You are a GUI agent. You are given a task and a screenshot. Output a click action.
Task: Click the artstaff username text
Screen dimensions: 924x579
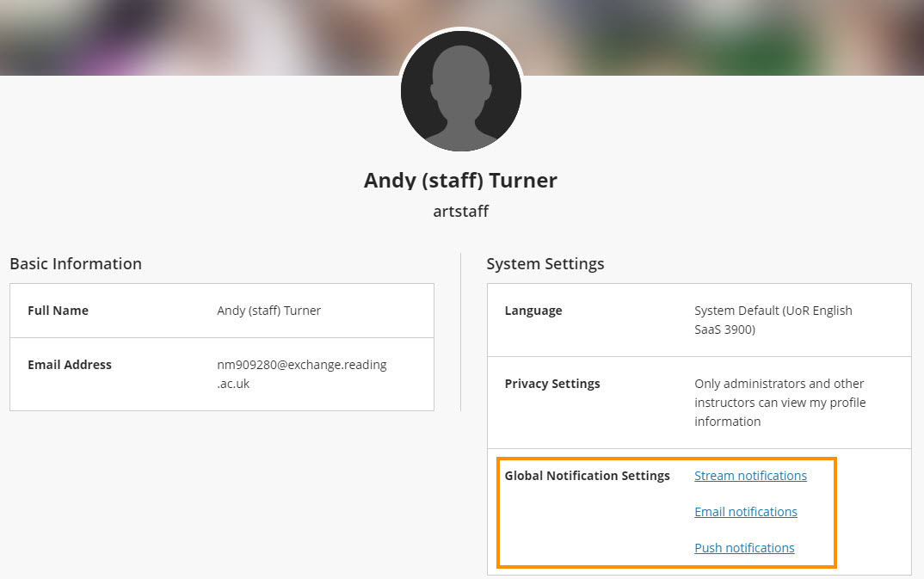click(x=460, y=211)
